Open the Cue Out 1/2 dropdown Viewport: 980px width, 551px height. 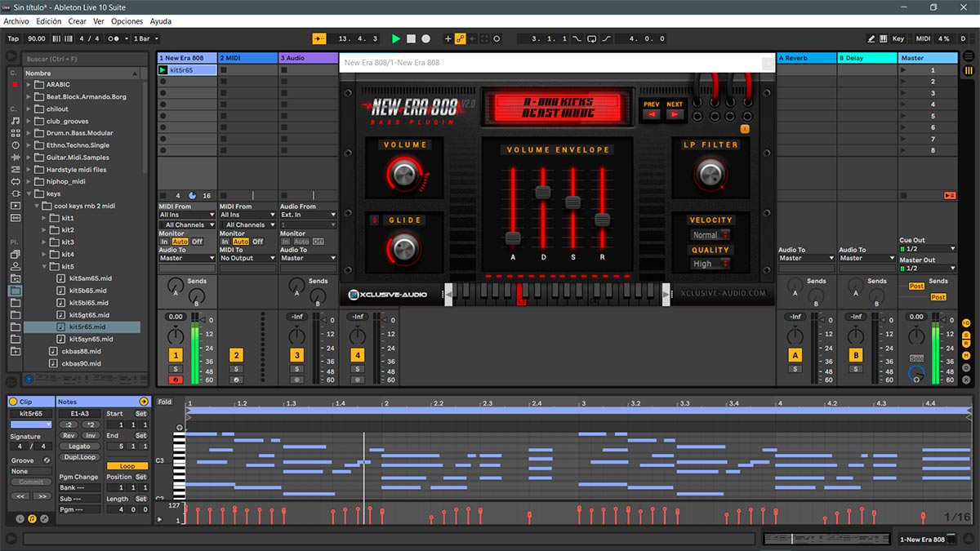pos(928,249)
